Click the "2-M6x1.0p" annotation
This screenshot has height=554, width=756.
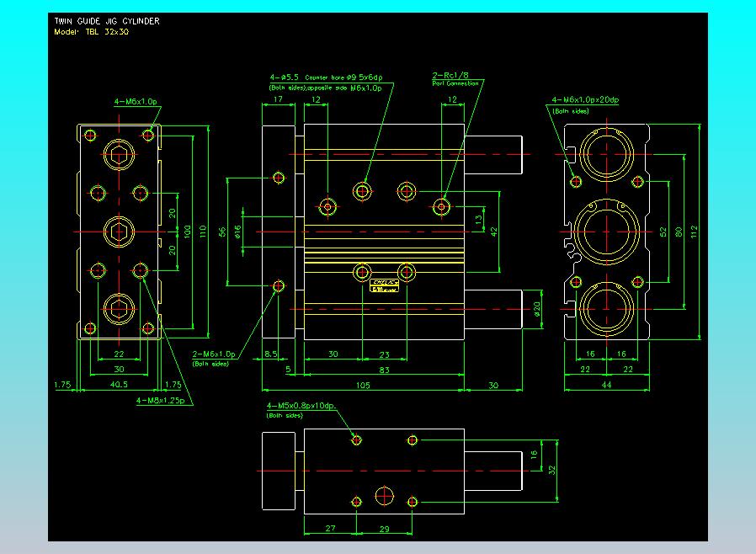pyautogui.click(x=214, y=354)
